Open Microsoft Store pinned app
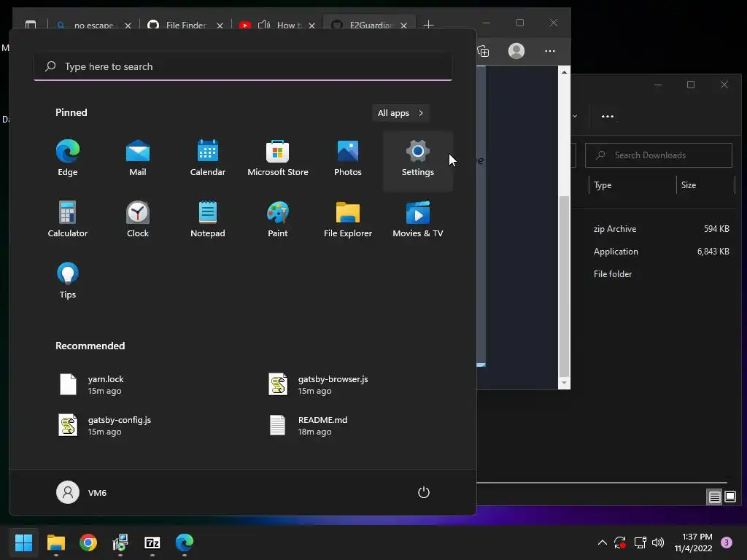 tap(278, 159)
